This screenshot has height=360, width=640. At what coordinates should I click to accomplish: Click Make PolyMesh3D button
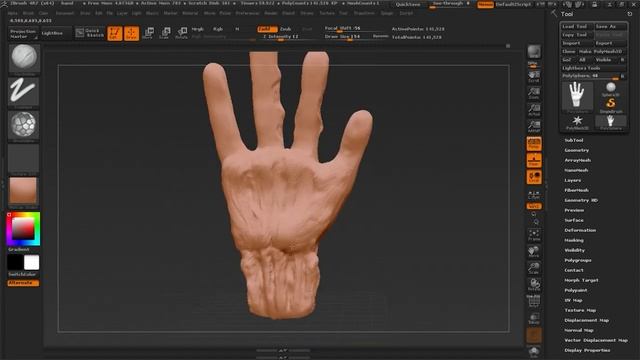coord(602,52)
